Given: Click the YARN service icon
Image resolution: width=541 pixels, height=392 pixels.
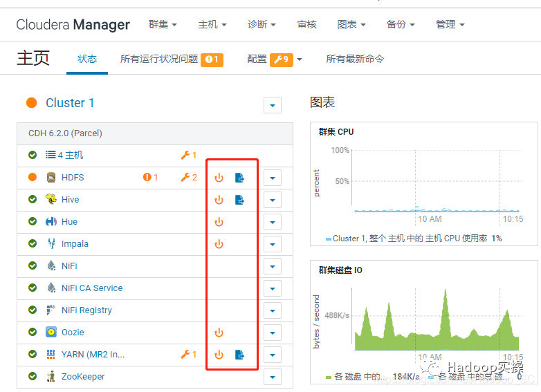Looking at the screenshot, I should [x=51, y=354].
